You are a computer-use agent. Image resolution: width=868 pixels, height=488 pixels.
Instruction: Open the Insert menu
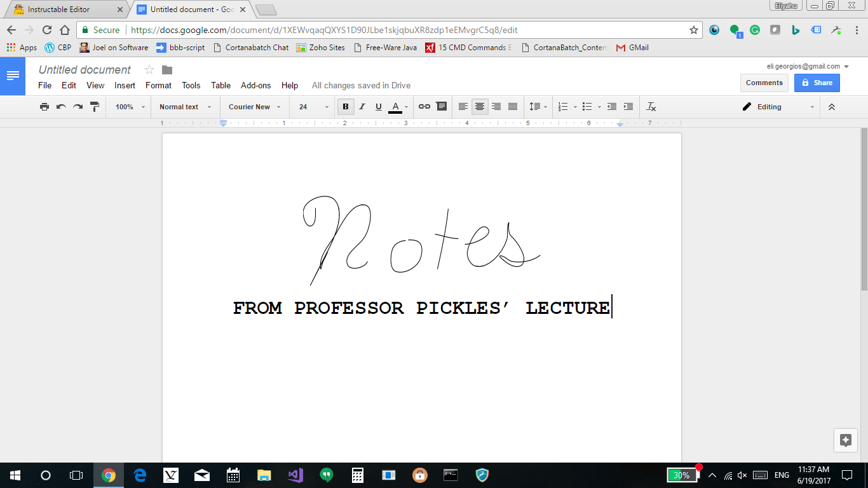125,85
